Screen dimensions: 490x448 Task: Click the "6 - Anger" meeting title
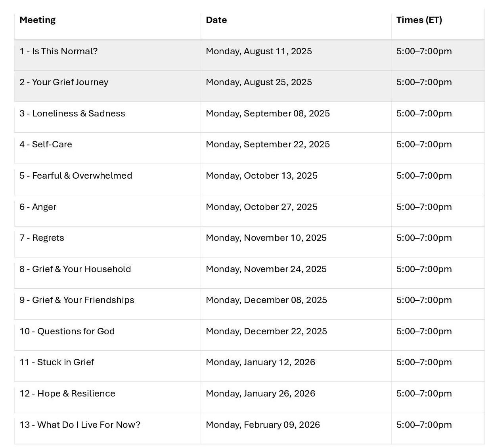38,207
